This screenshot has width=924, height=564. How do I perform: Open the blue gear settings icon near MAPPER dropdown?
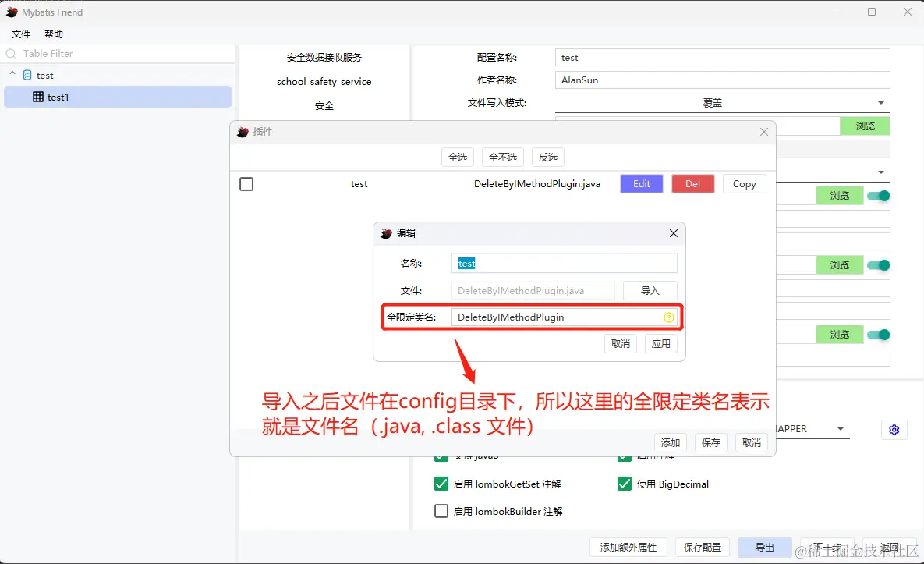click(x=894, y=429)
